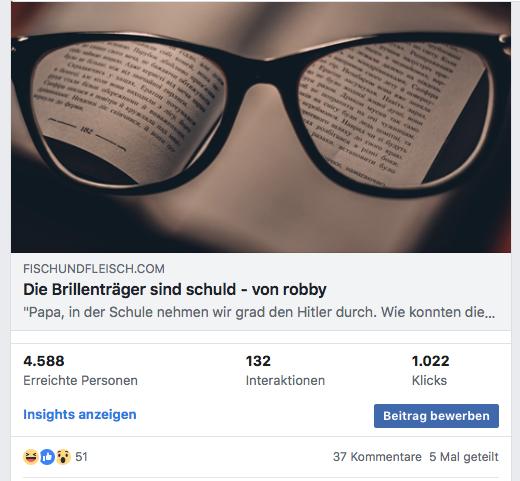Image resolution: width=520 pixels, height=481 pixels.
Task: Click the laughing Haha reaction emoji
Action: [31, 457]
